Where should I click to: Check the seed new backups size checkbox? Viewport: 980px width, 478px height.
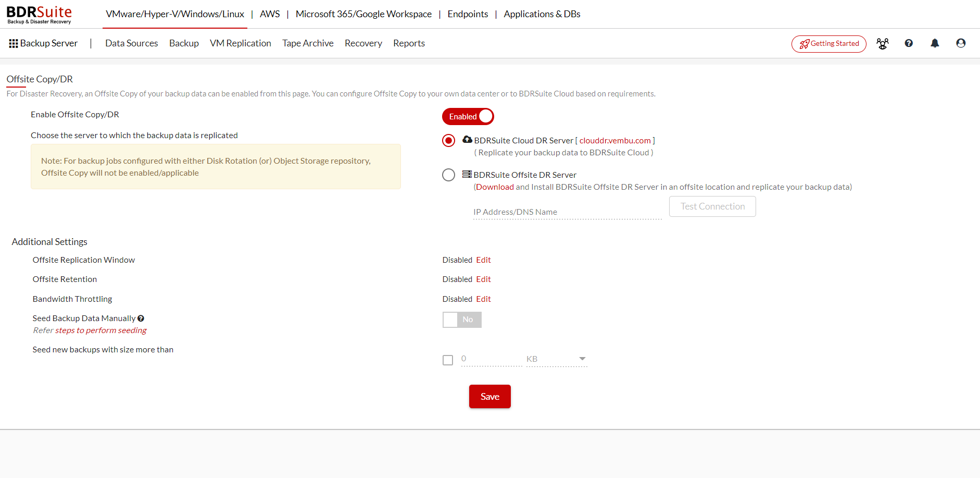coord(448,360)
